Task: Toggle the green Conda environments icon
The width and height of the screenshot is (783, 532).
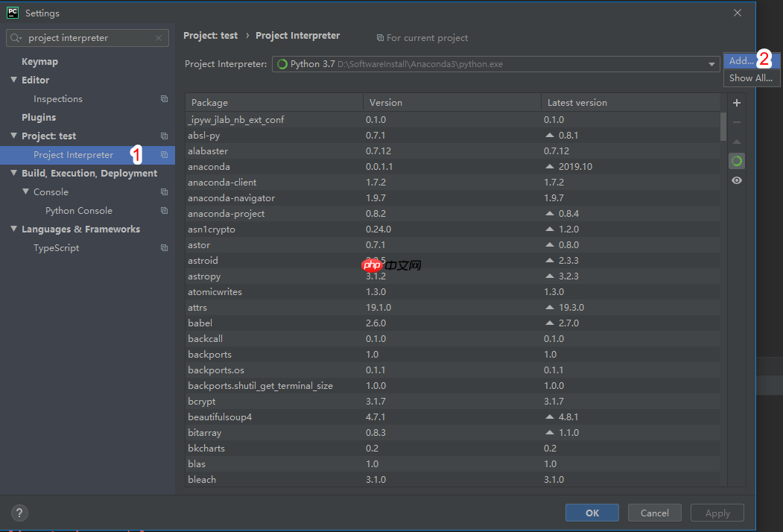Action: [x=737, y=161]
